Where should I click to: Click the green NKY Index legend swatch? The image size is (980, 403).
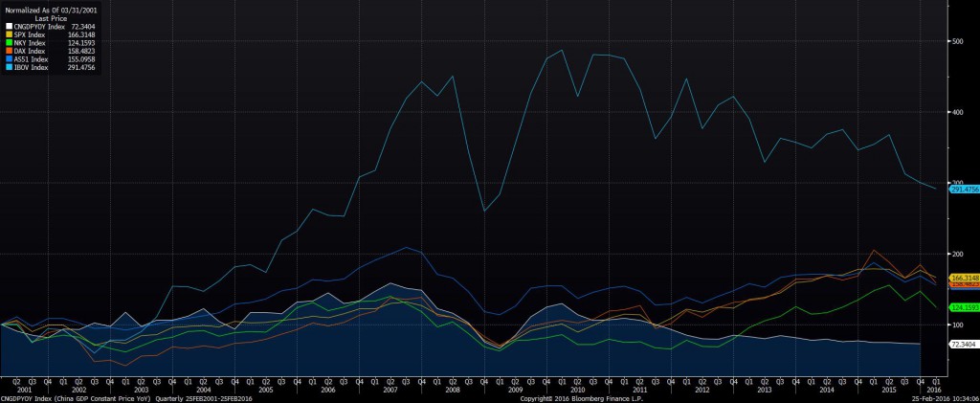point(8,42)
